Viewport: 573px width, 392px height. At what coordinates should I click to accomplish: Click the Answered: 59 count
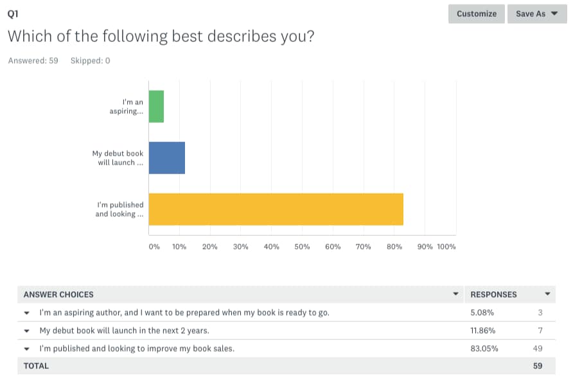[x=33, y=60]
